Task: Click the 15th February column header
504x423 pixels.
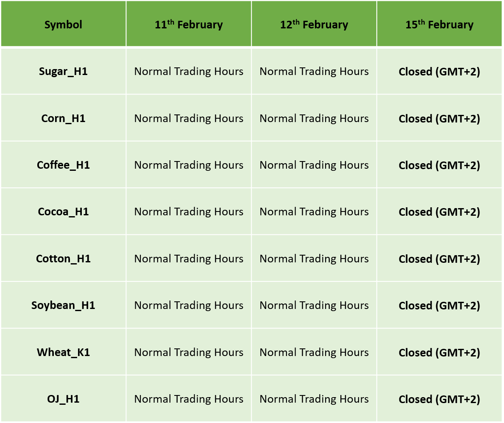Action: tap(440, 24)
